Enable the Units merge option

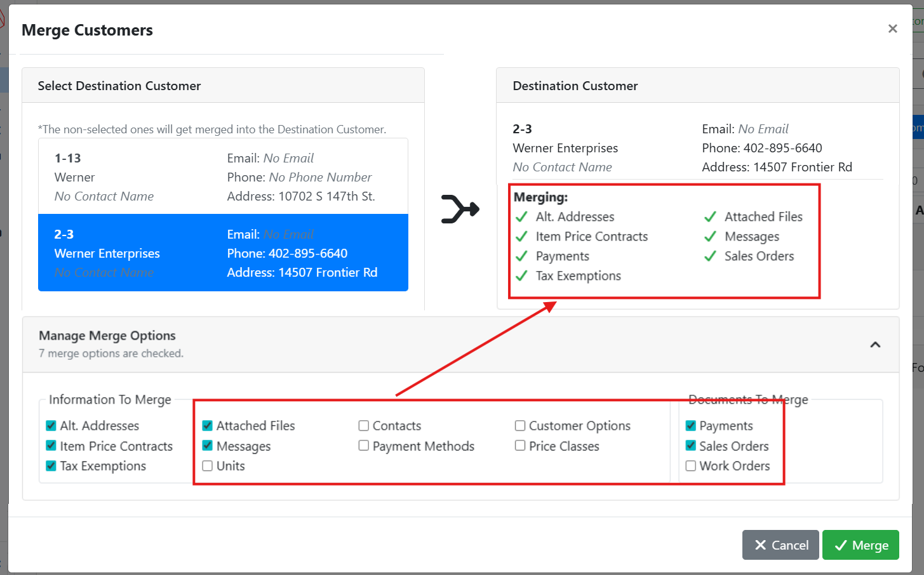coord(208,466)
